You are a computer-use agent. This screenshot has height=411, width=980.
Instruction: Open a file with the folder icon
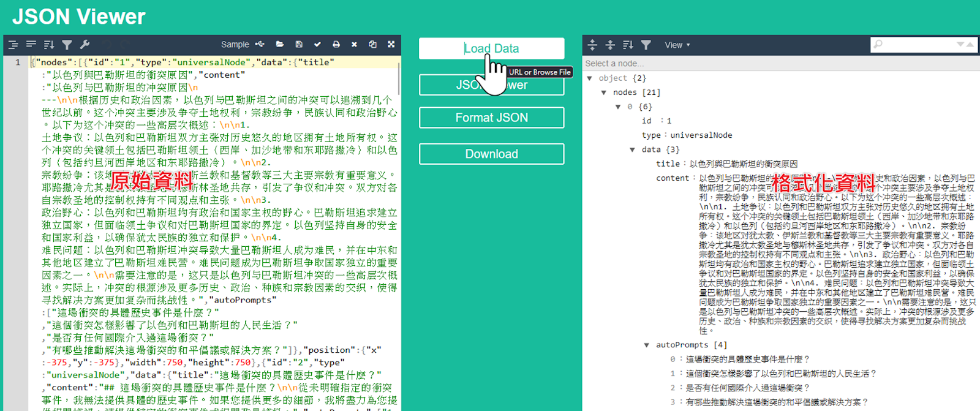pyautogui.click(x=280, y=44)
